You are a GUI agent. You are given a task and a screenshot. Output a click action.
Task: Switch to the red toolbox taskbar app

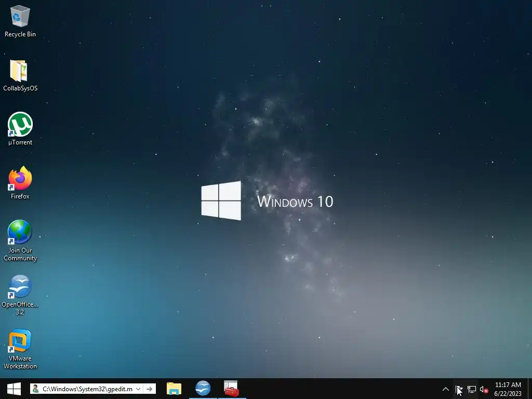[x=232, y=389]
